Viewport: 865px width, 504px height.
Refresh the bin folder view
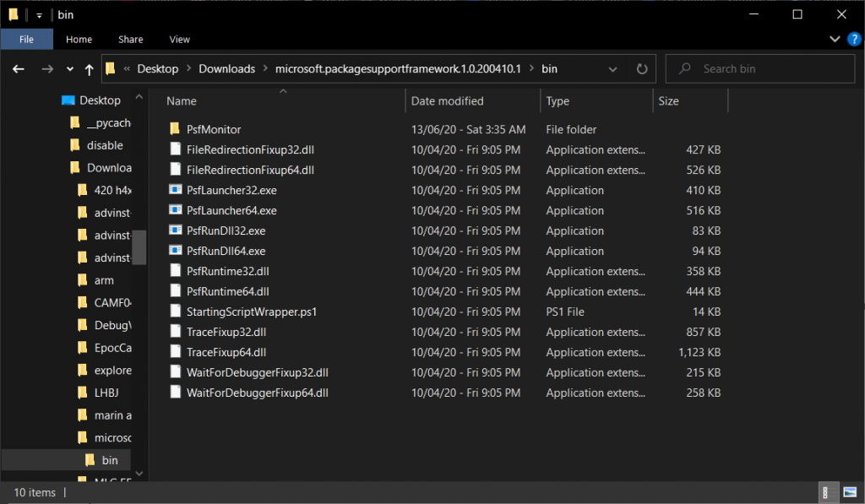click(642, 69)
